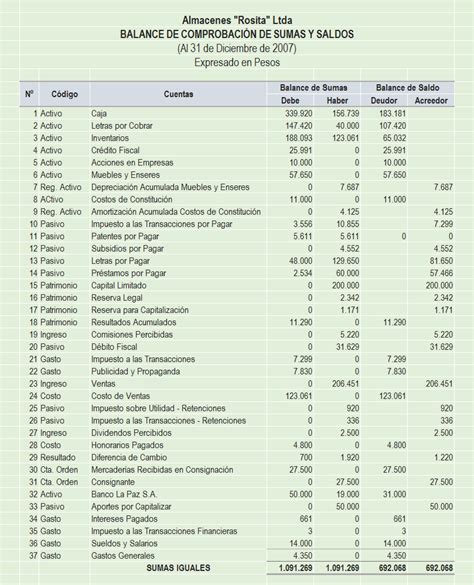This screenshot has width=474, height=585.
Task: Select the 'Acreedor' column header
Action: coord(431,100)
